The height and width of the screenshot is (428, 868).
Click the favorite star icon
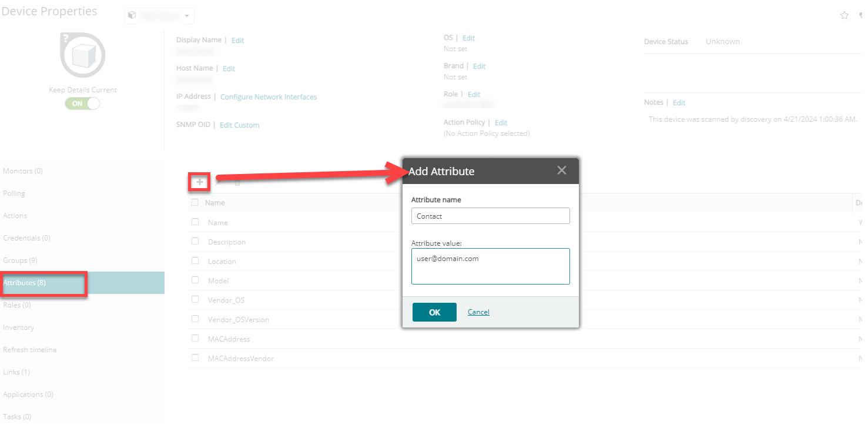844,15
